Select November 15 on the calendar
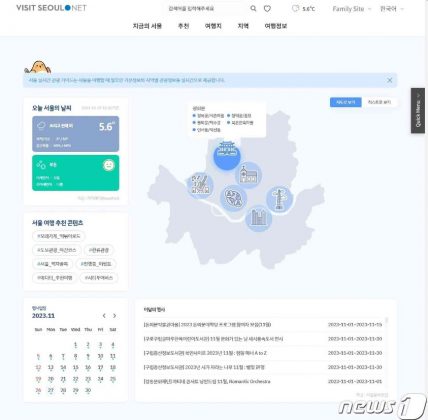This screenshot has width=428, height=420. point(76,368)
